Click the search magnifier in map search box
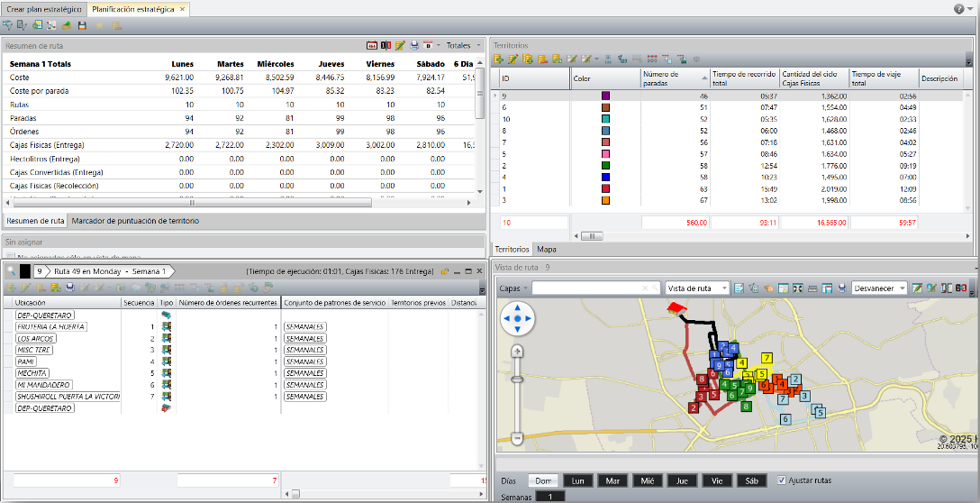 (x=655, y=288)
